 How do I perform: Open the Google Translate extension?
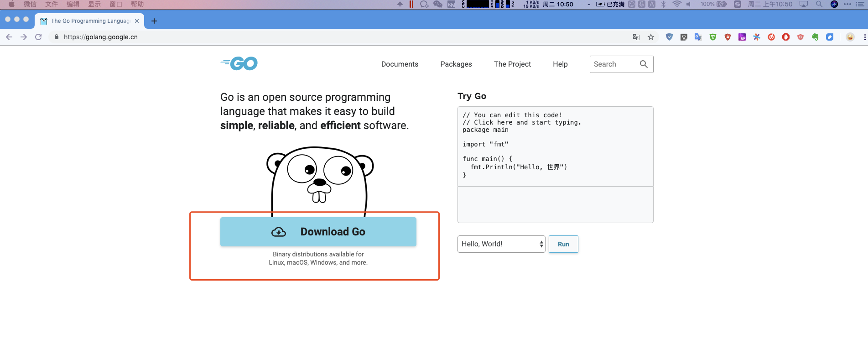[698, 37]
